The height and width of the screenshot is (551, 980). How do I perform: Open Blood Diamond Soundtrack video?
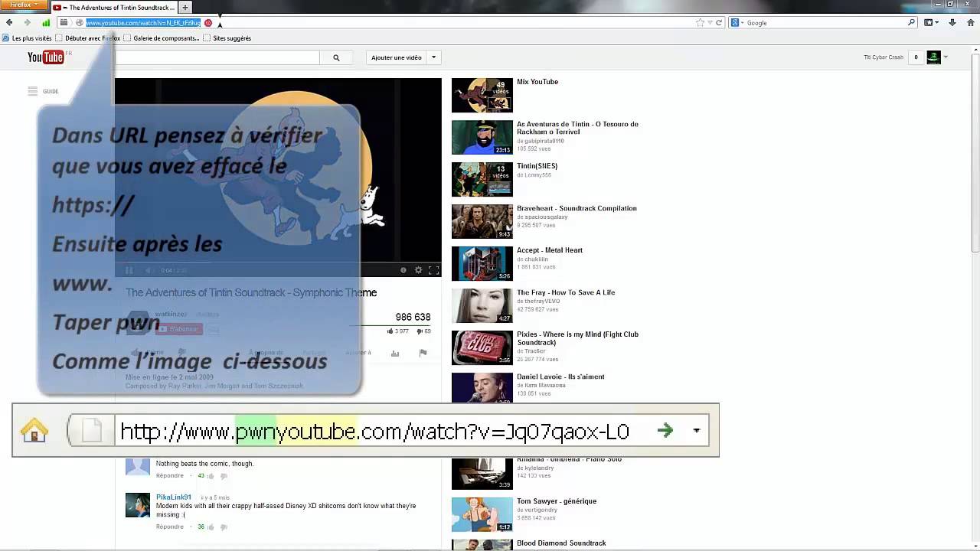pyautogui.click(x=561, y=543)
